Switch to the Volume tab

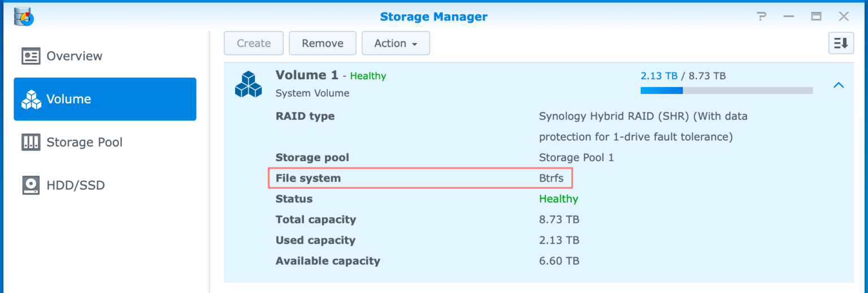click(x=105, y=99)
